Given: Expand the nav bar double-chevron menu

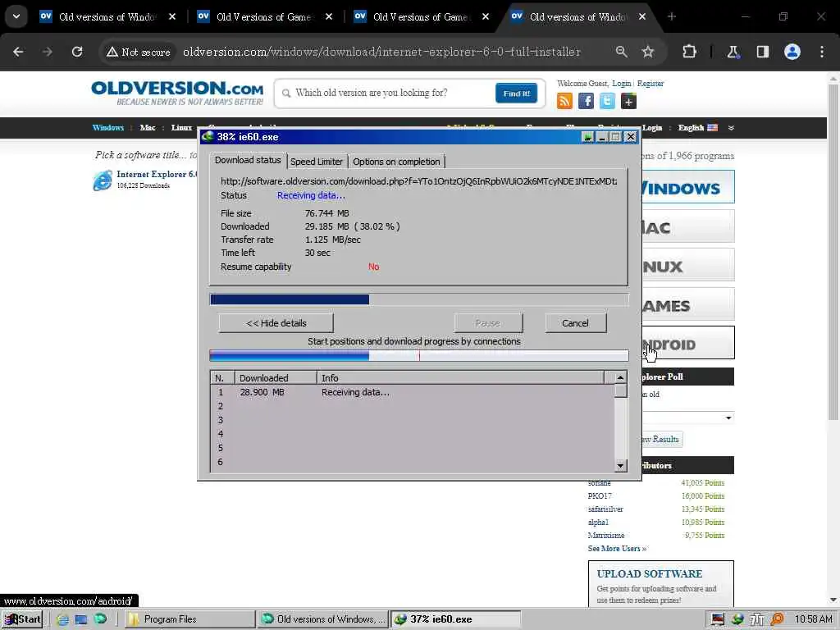Looking at the screenshot, I should pyautogui.click(x=731, y=128).
